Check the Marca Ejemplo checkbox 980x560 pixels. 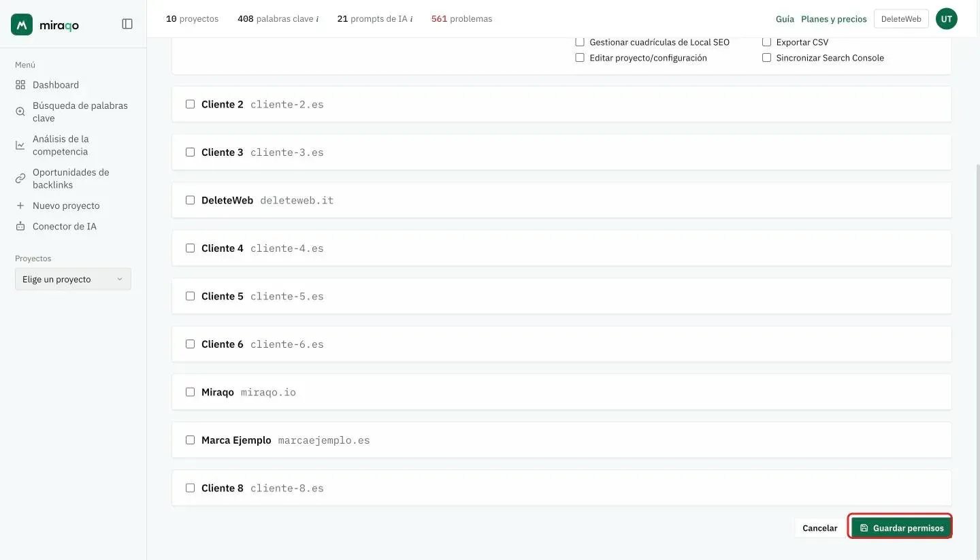190,440
